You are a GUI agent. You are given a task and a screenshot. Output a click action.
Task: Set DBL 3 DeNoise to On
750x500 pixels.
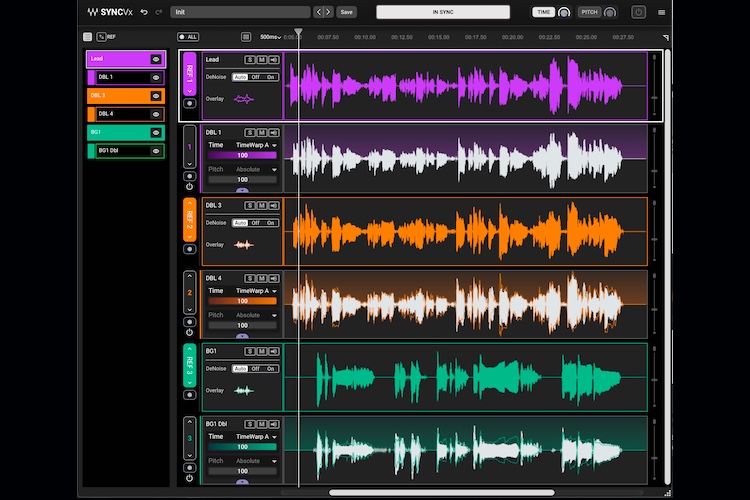tap(271, 223)
